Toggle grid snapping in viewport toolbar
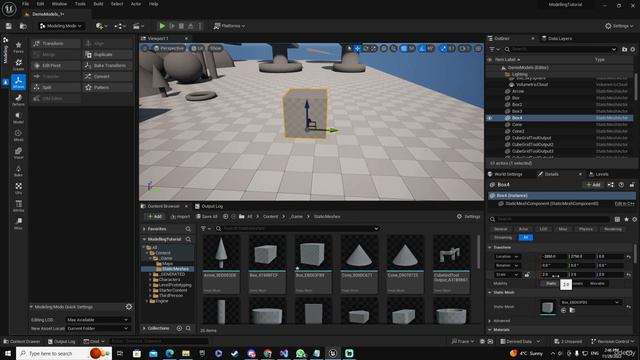Image resolution: width=640 pixels, height=360 pixels. tap(404, 49)
